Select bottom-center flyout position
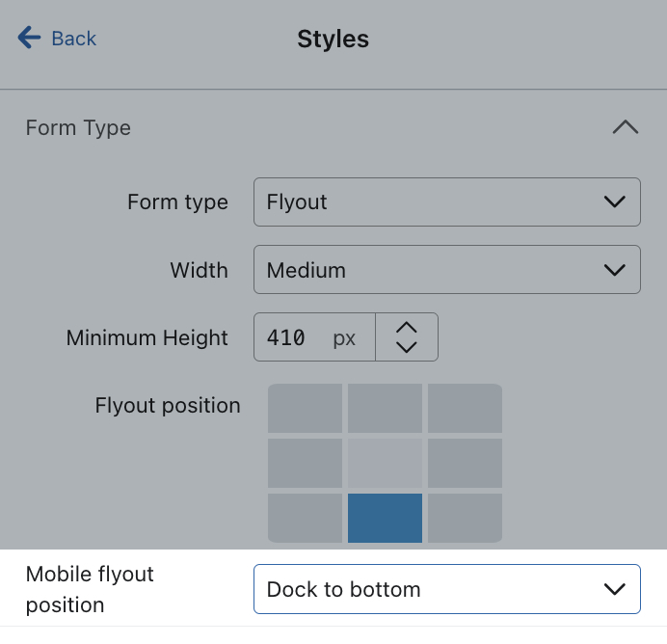Image resolution: width=667 pixels, height=644 pixels. 385,518
